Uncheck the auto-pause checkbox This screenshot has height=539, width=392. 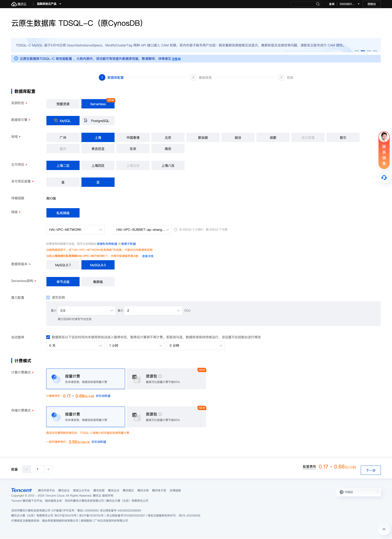pyautogui.click(x=48, y=337)
